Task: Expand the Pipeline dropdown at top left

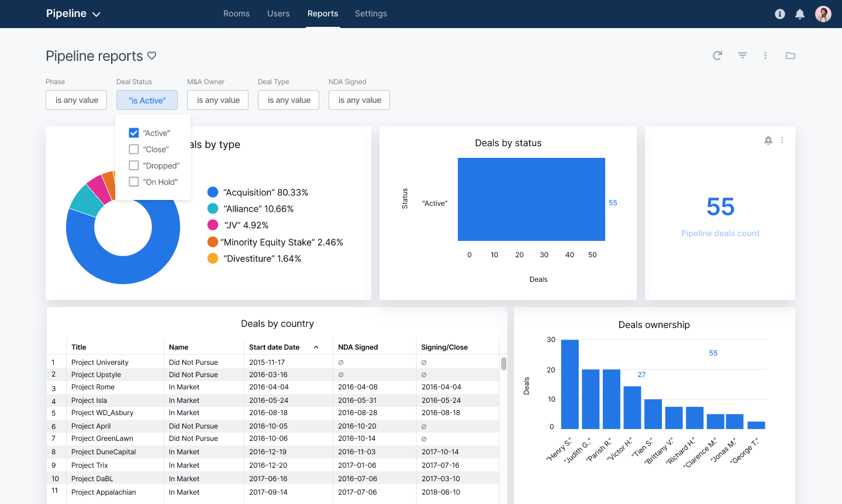Action: point(74,13)
